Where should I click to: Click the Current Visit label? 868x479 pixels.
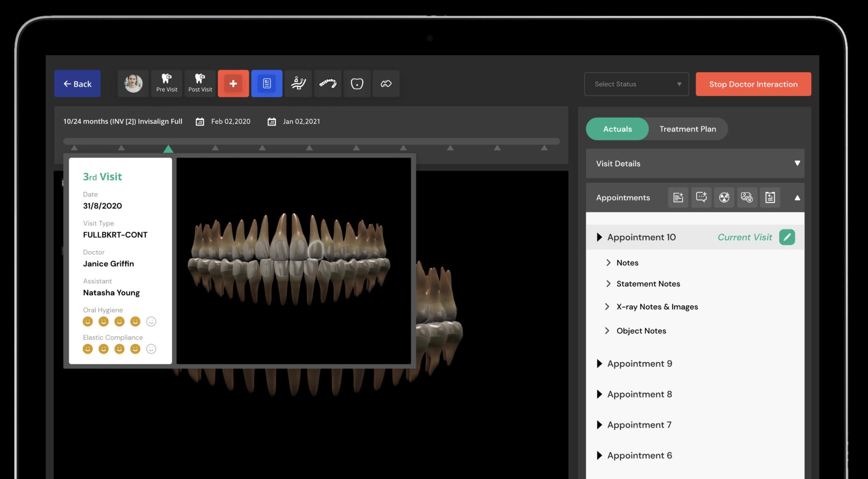coord(745,237)
